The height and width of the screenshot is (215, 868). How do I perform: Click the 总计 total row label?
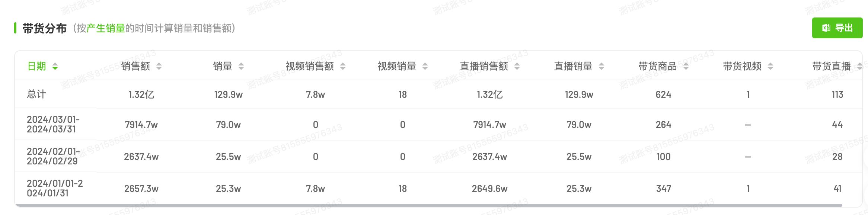36,94
